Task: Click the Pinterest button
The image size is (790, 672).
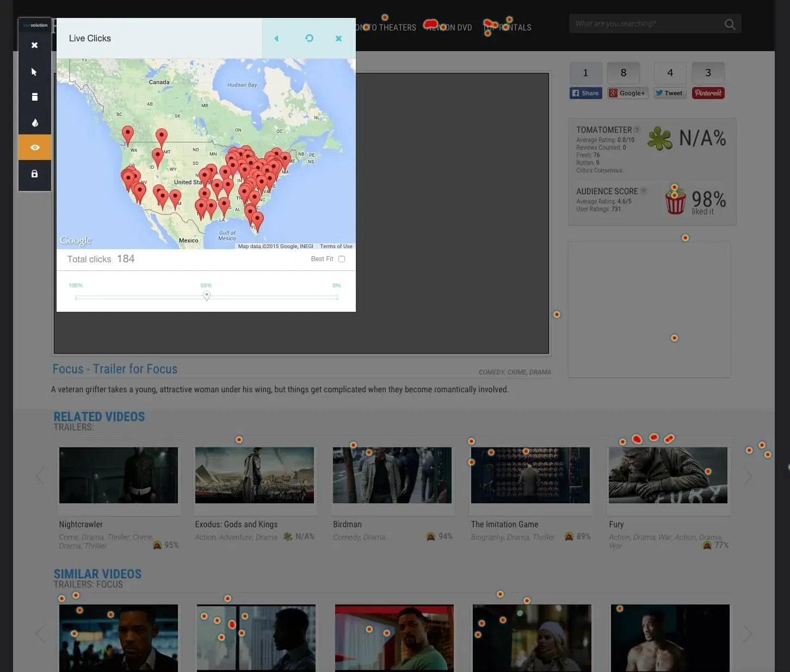Action: coord(708,93)
